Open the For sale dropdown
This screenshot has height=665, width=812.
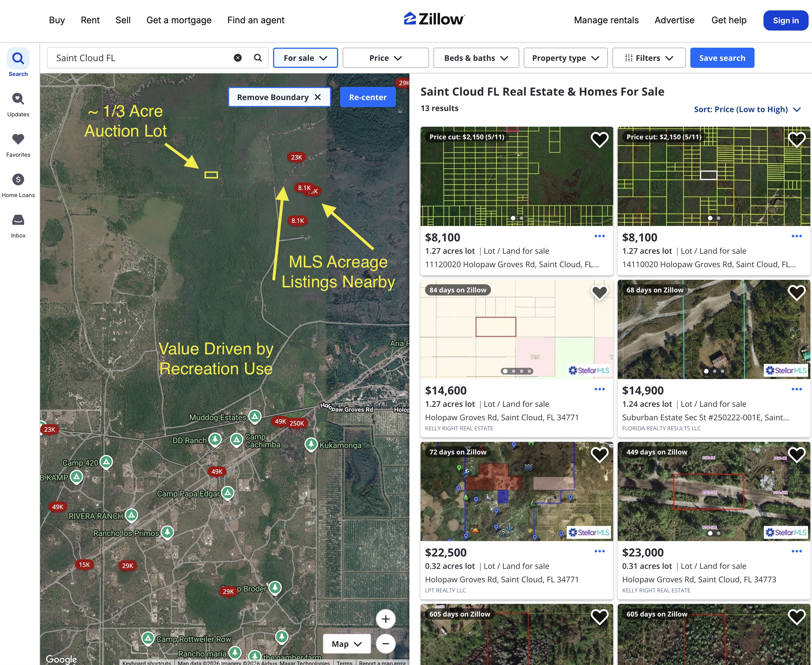305,58
